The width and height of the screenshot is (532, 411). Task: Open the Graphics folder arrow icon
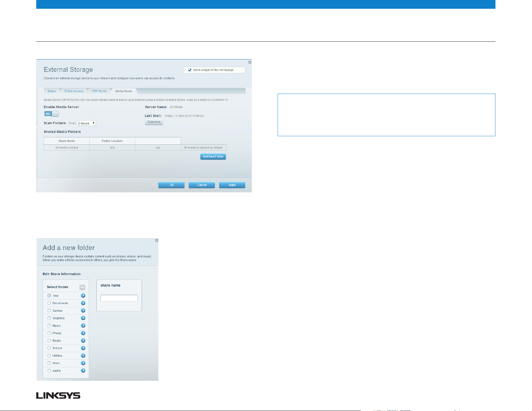point(83,318)
